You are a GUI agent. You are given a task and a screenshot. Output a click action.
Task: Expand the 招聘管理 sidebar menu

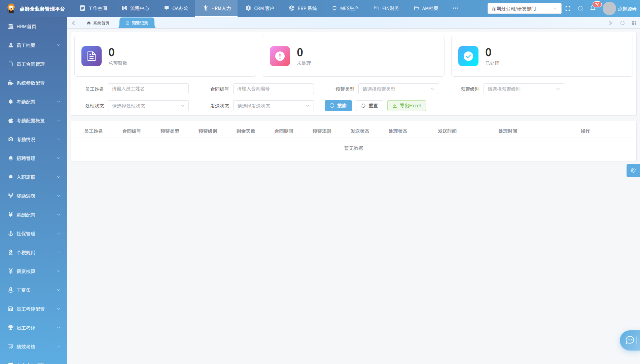(x=33, y=158)
